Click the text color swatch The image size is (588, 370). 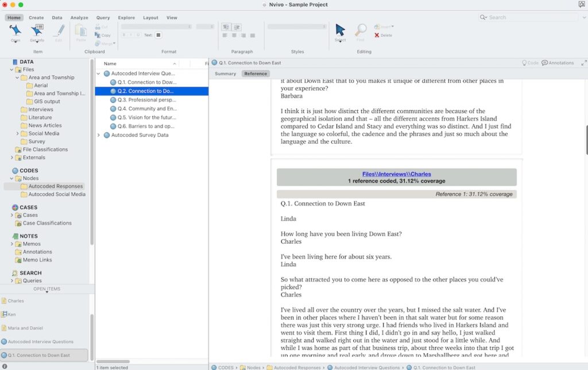coord(158,35)
